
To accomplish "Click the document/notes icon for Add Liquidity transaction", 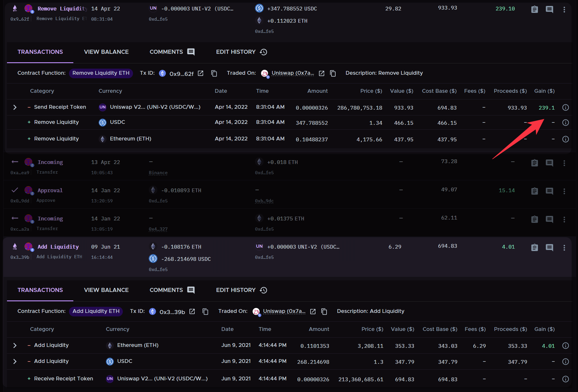I will [535, 248].
